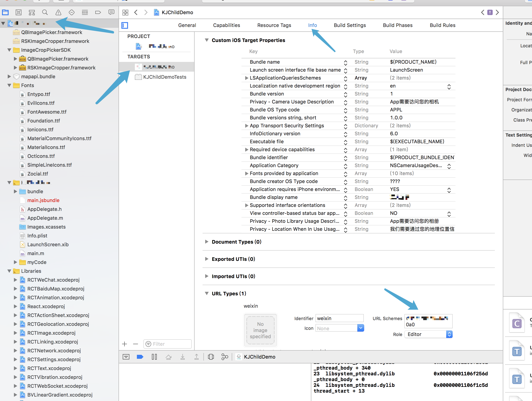The image size is (532, 401).
Task: Expand LSApplicationQueriesSchemes array row
Action: (247, 78)
